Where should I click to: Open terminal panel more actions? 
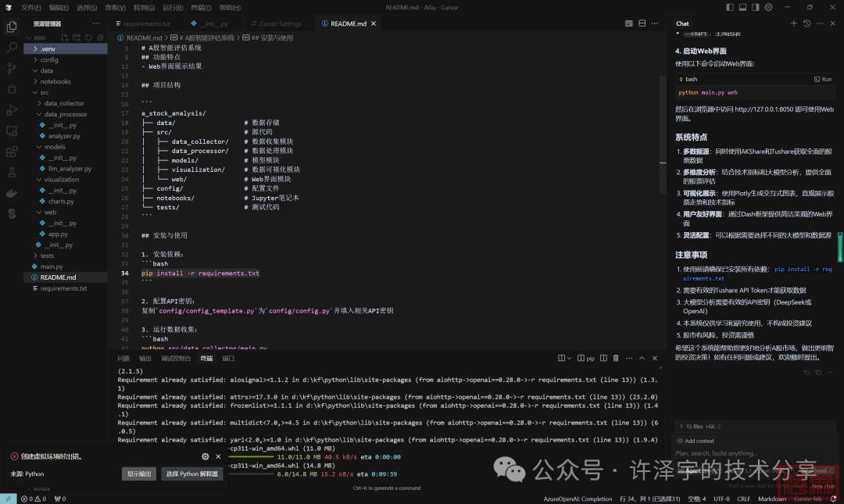click(628, 358)
